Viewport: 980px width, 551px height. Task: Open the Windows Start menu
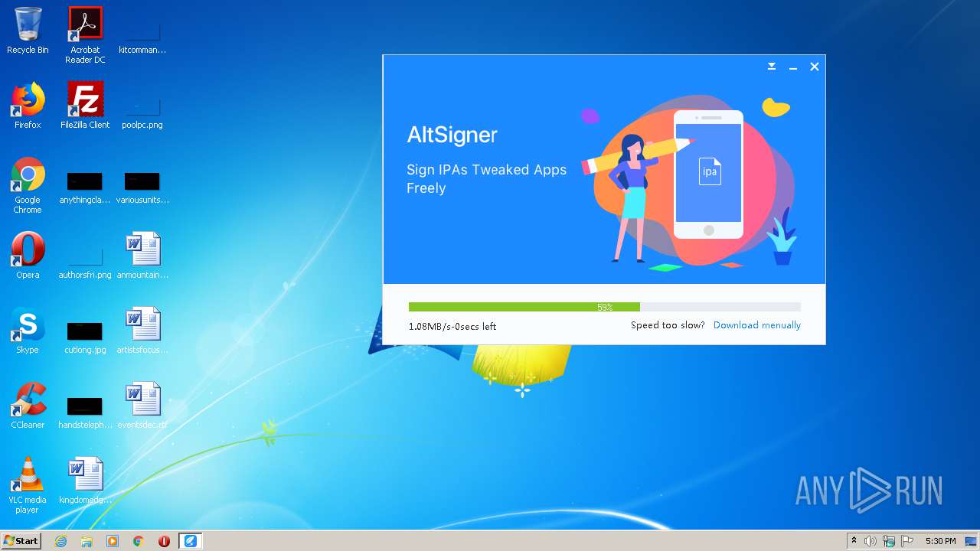(21, 540)
